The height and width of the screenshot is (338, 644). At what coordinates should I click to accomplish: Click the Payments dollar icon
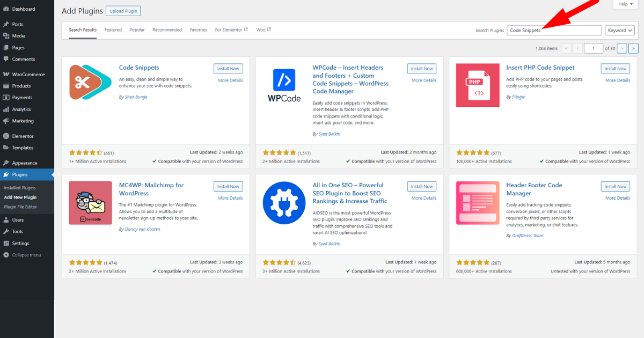(6, 98)
